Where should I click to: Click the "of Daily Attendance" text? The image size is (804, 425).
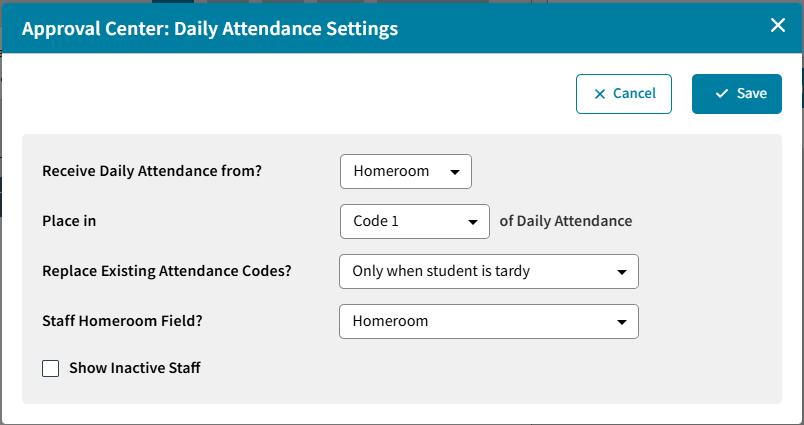pos(566,221)
